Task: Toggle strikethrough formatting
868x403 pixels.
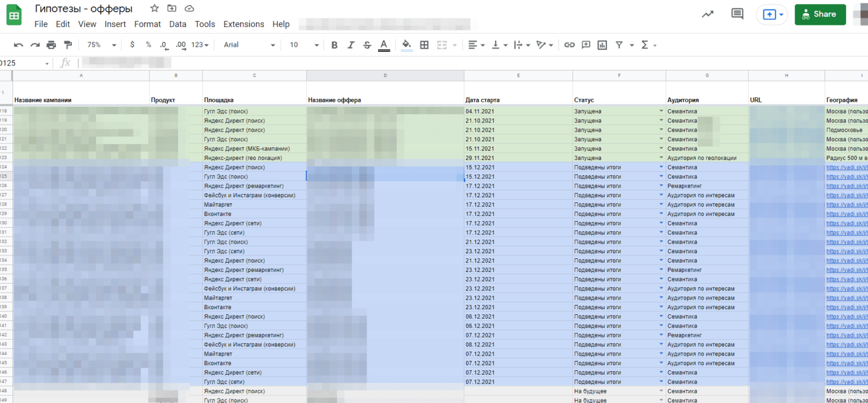Action: [367, 45]
